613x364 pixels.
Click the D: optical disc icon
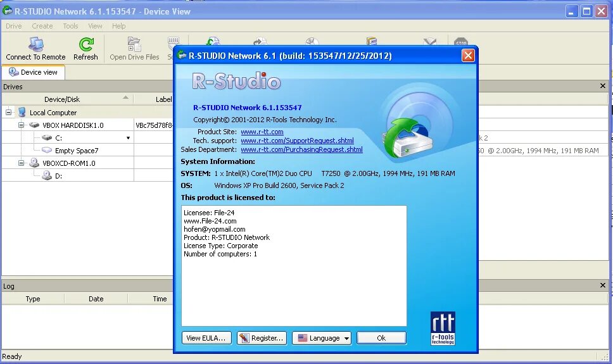[47, 175]
